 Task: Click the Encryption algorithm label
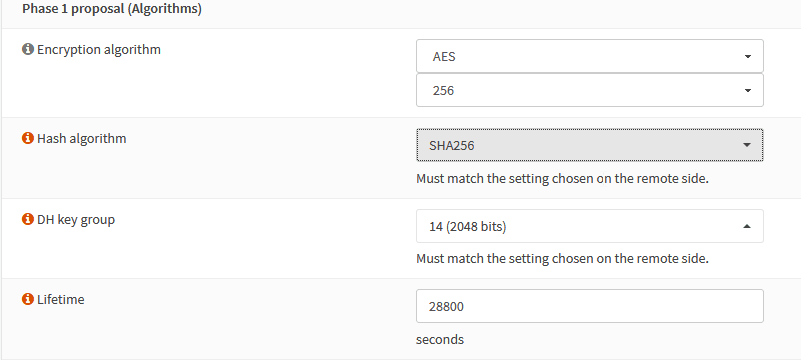(99, 50)
